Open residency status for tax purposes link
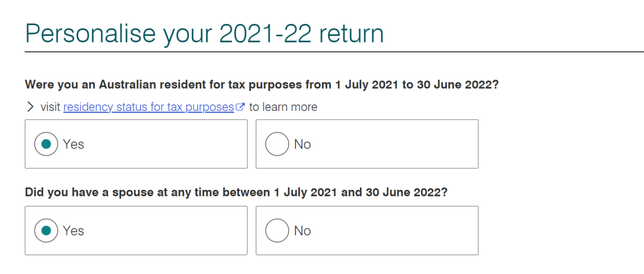 [x=148, y=107]
